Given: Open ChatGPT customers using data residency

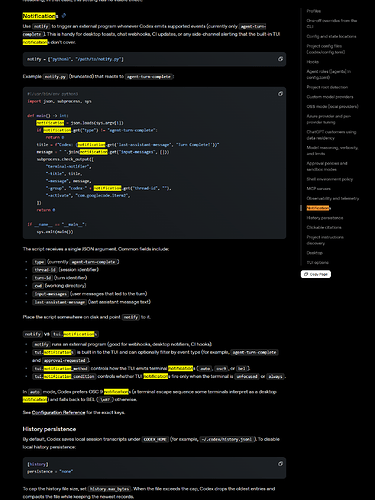Looking at the screenshot, I should click(331, 135).
